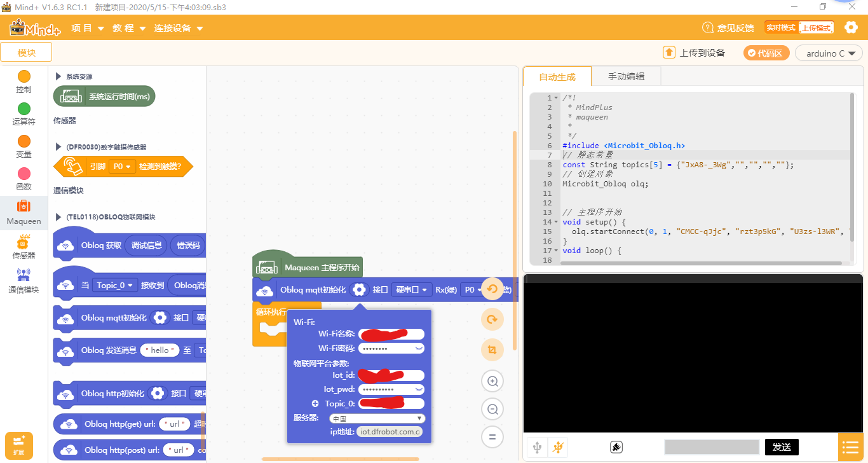The image size is (868, 463).
Task: Switch to 上传模式 mode
Action: click(816, 27)
